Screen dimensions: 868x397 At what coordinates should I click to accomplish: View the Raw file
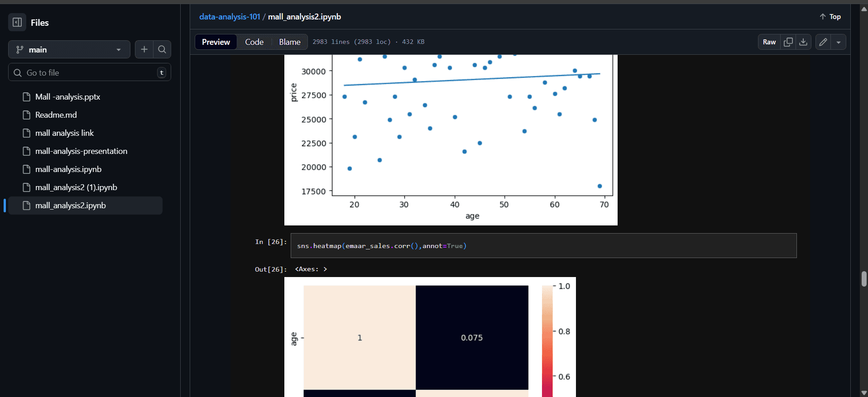click(769, 42)
